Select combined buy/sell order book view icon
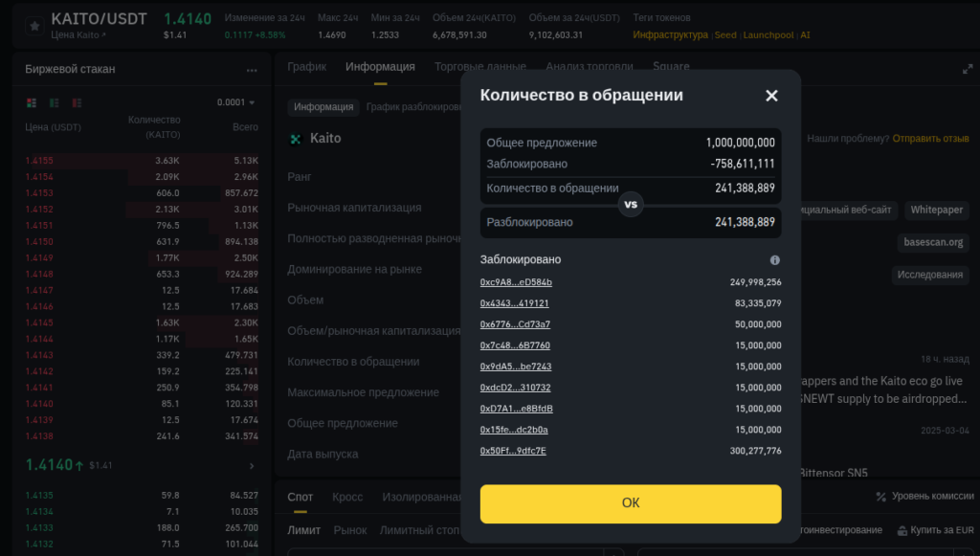980x556 pixels. tap(32, 102)
